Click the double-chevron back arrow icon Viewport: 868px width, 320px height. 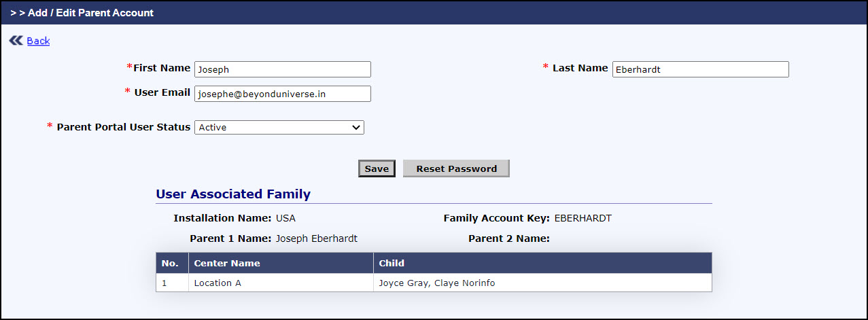click(x=16, y=41)
